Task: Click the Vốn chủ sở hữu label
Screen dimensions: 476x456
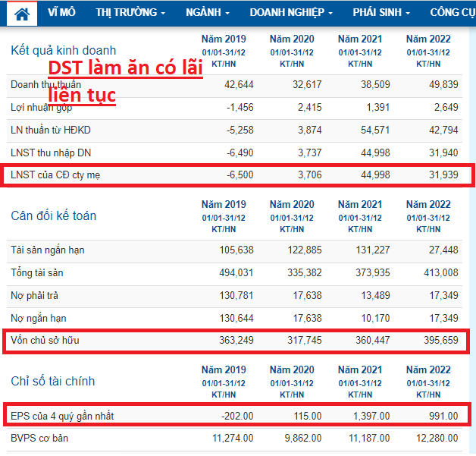Action: [45, 340]
